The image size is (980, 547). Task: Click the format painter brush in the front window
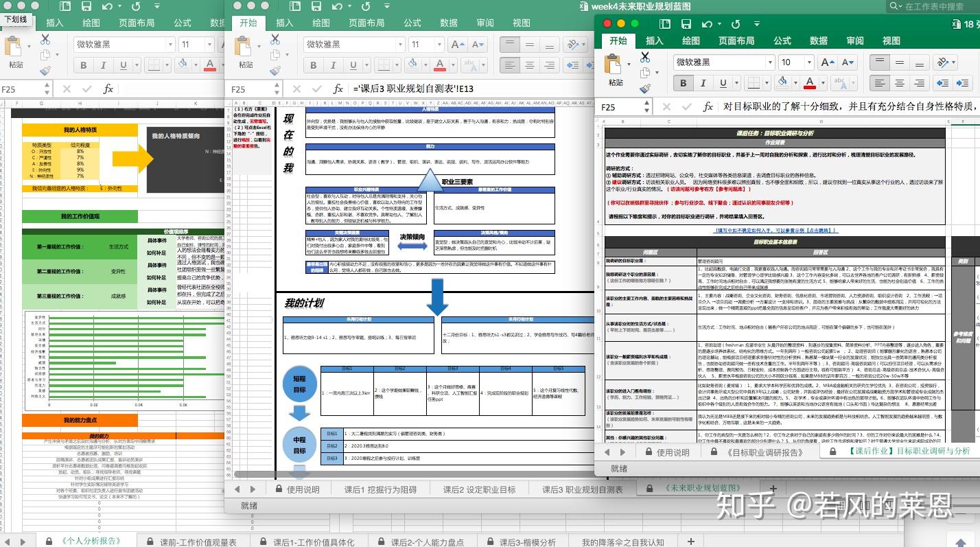point(644,89)
